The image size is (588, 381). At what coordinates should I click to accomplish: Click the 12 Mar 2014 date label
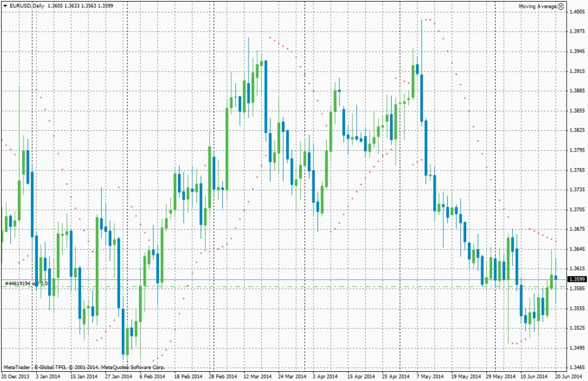[x=258, y=376]
